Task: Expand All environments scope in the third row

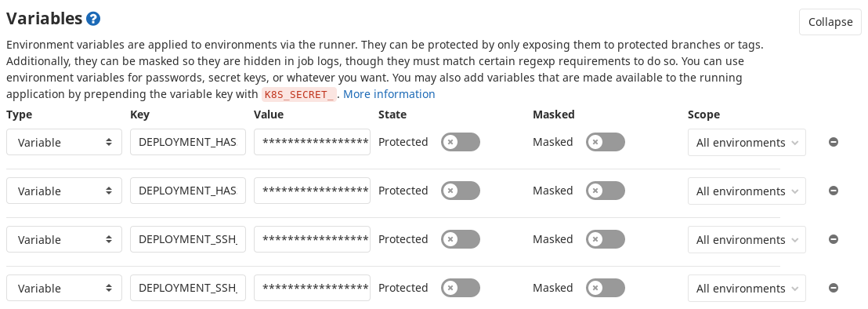Action: 747,240
